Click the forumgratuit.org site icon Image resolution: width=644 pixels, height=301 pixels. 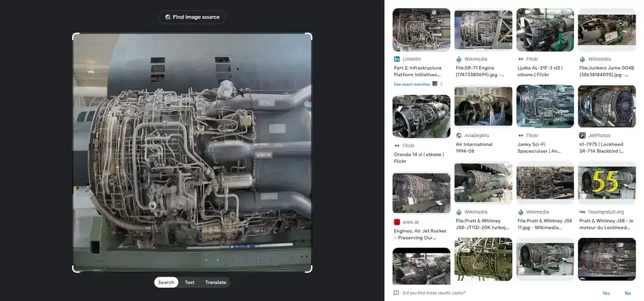click(582, 212)
